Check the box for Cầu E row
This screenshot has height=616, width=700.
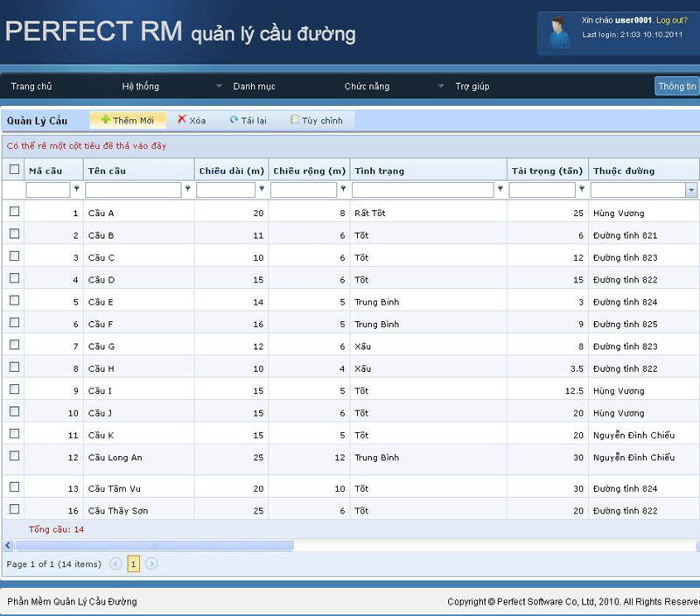(x=15, y=300)
